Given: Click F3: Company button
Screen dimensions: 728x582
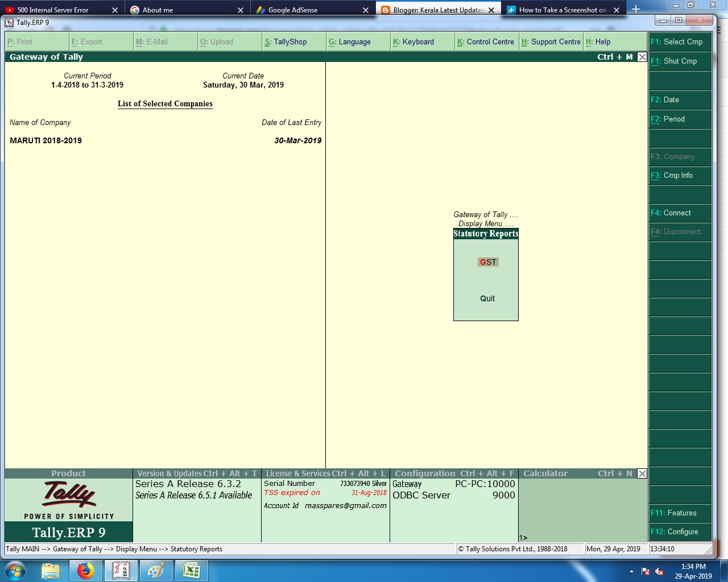Looking at the screenshot, I should pos(680,157).
